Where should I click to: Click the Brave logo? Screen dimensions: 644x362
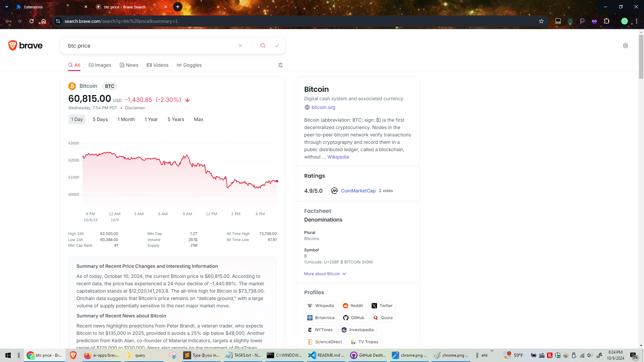pos(25,46)
